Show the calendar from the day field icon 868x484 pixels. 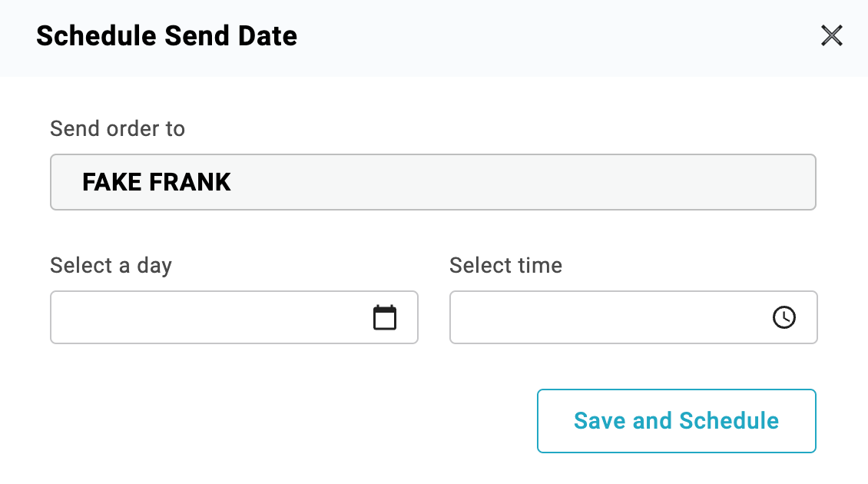coord(385,317)
